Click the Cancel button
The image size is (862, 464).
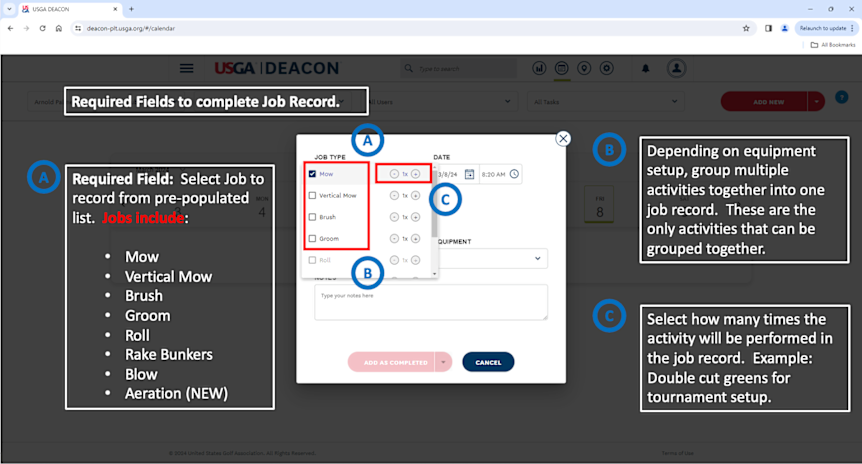coord(488,362)
